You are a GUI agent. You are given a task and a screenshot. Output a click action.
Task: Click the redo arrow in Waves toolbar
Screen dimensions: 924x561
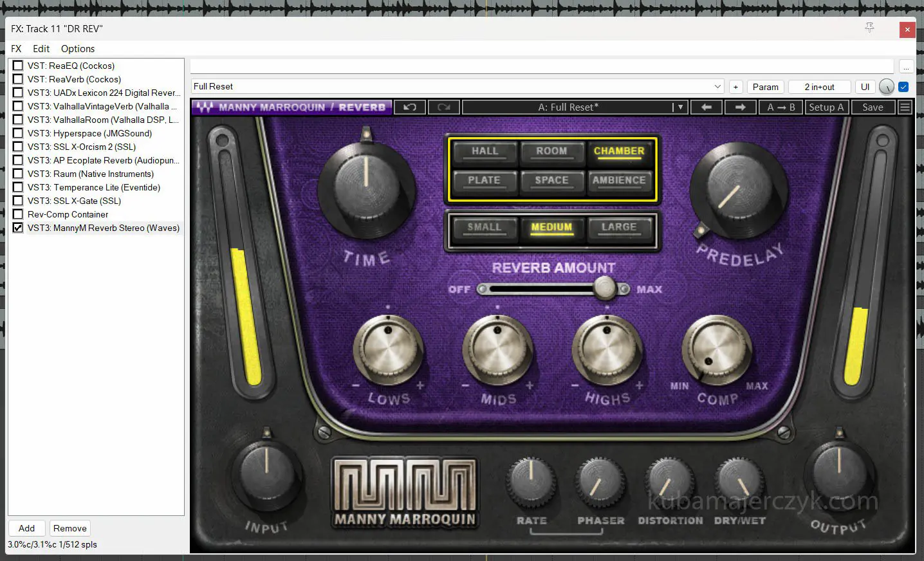[x=443, y=107]
